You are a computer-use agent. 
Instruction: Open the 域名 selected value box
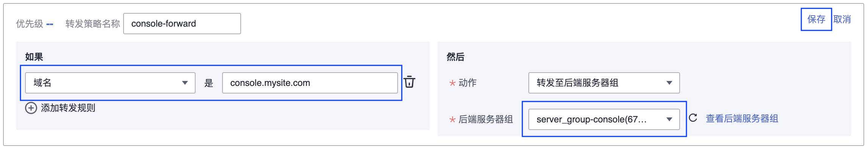coord(110,83)
